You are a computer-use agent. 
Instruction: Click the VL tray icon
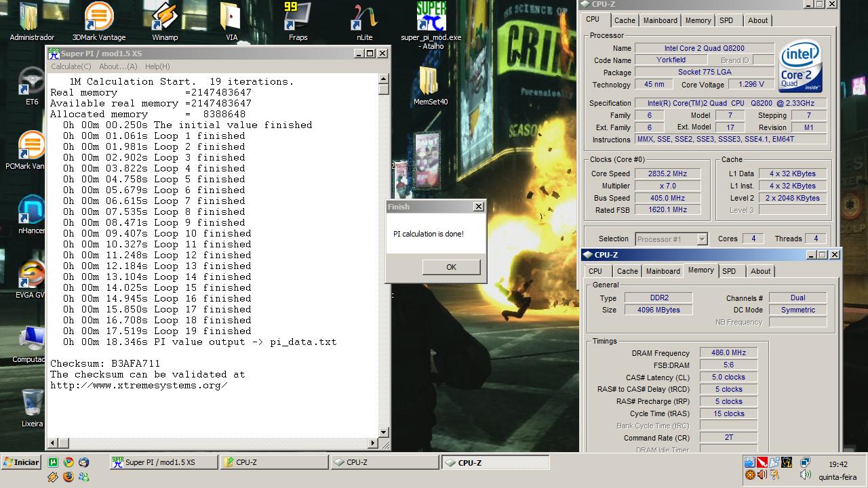coord(787,462)
